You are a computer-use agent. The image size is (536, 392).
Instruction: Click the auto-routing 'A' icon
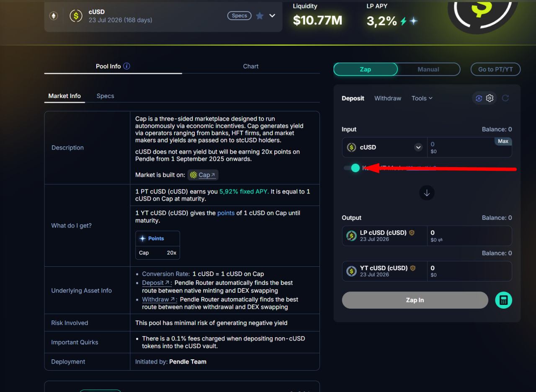479,98
